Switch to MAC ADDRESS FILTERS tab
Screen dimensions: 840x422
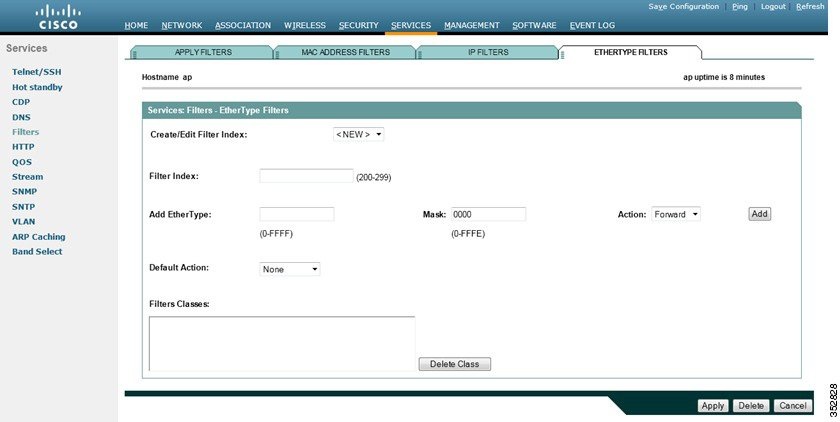click(x=346, y=52)
